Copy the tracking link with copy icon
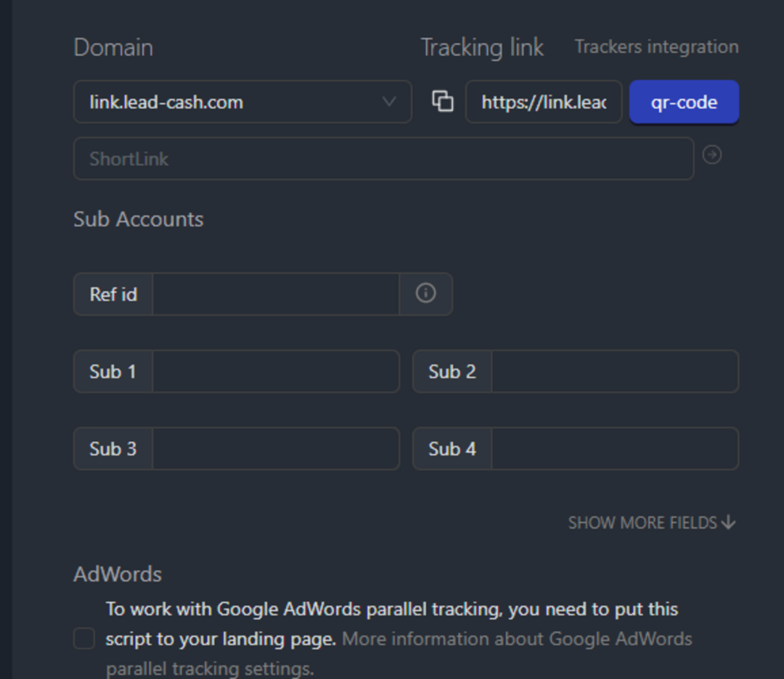This screenshot has width=784, height=679. point(442,102)
